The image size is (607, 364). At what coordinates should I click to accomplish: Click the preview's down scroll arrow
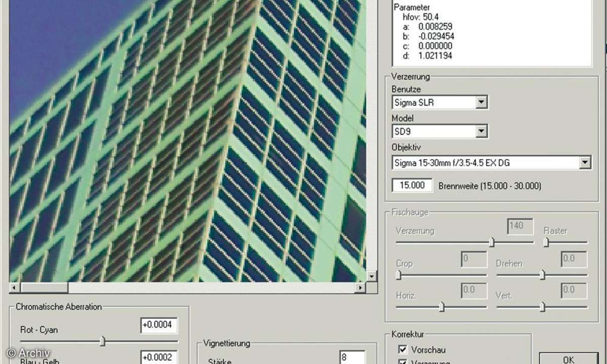click(372, 276)
